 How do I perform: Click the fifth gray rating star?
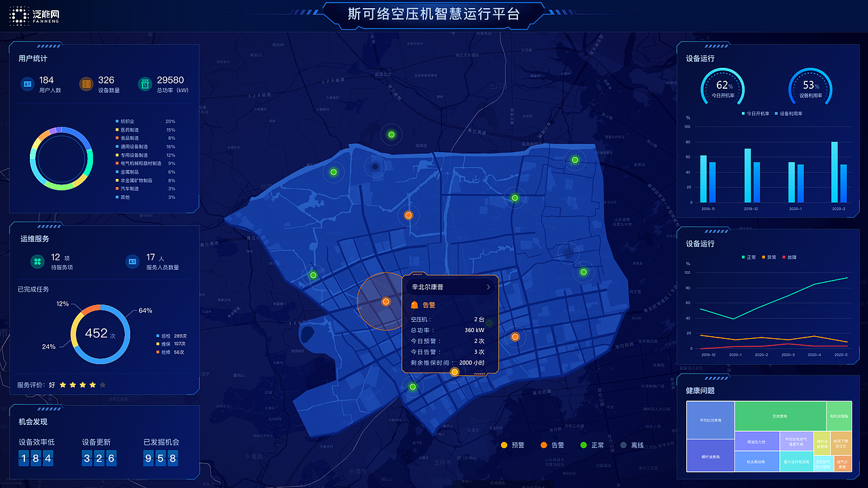pyautogui.click(x=102, y=385)
